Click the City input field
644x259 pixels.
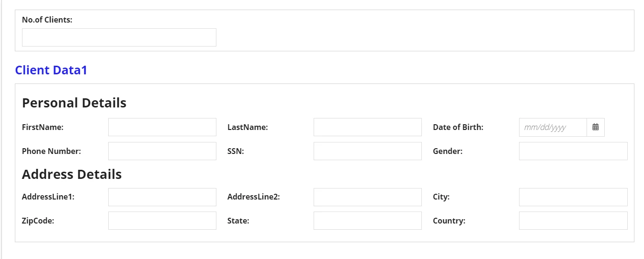pyautogui.click(x=573, y=197)
